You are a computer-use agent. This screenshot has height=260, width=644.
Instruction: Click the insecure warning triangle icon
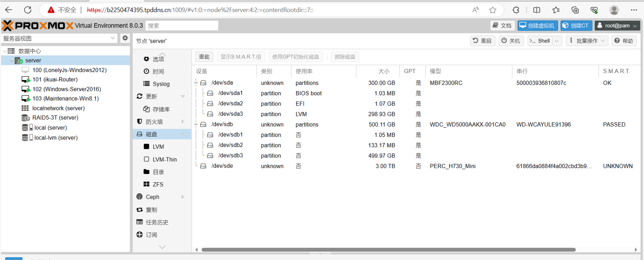(x=51, y=10)
